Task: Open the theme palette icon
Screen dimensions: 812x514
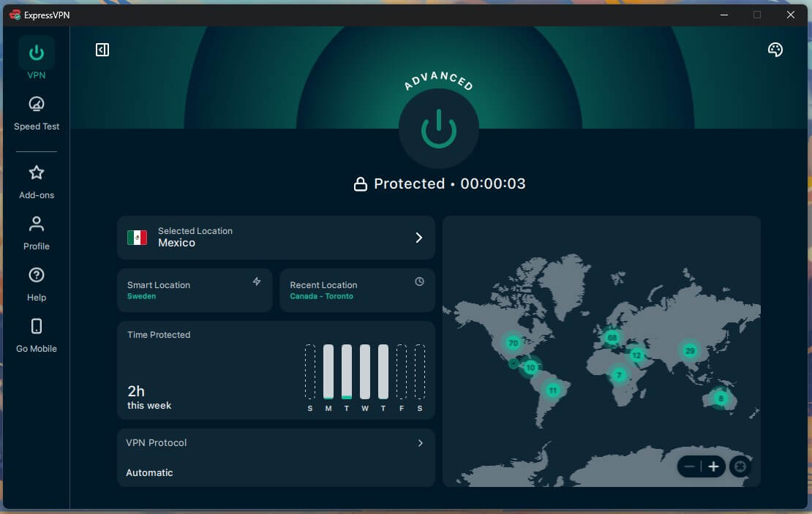Action: coord(775,50)
